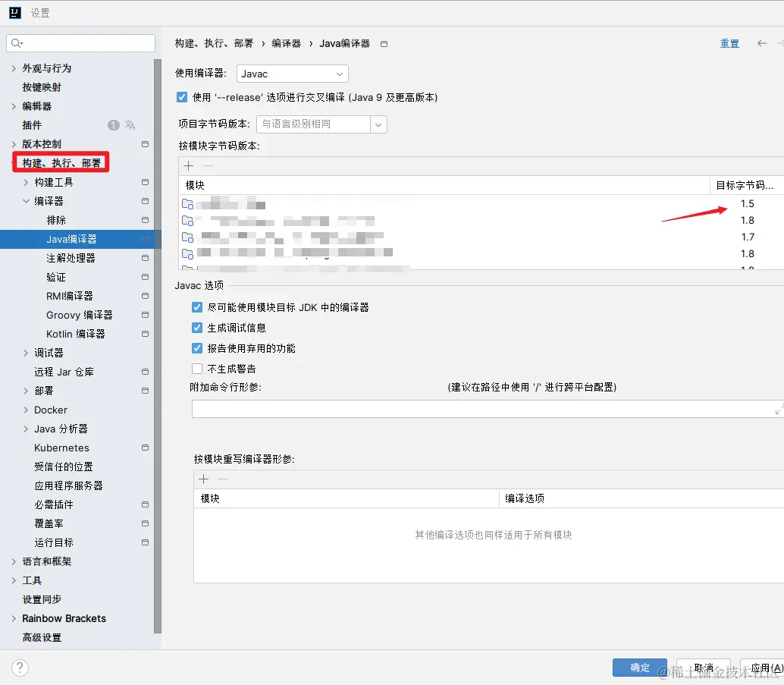Open the RMI编译器 settings page
784x685 pixels.
coord(70,296)
